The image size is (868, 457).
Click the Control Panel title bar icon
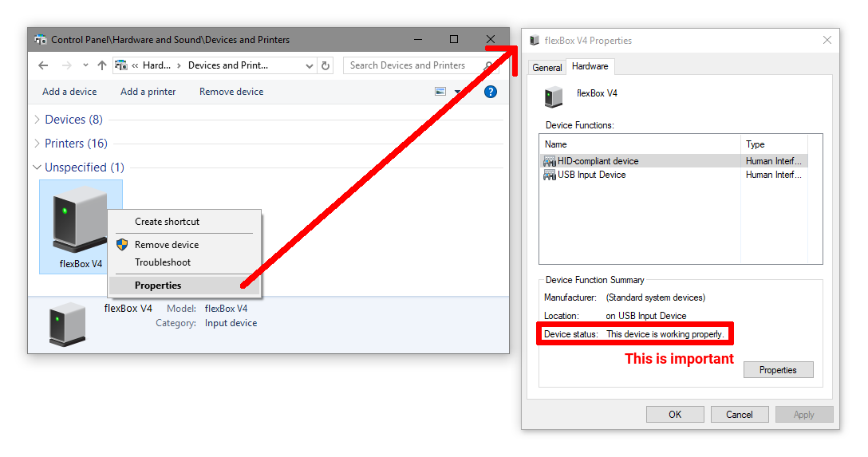pos(41,40)
